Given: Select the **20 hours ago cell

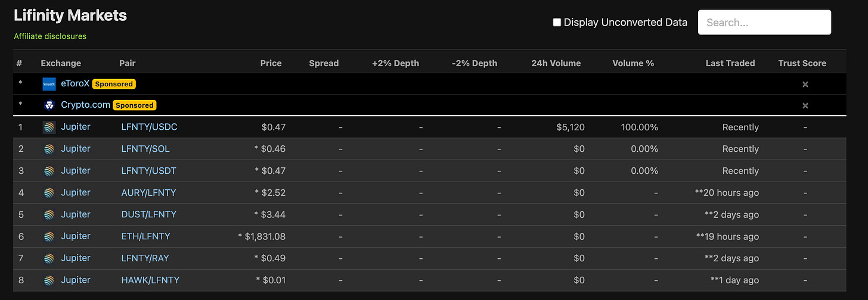Looking at the screenshot, I should coord(727,193).
